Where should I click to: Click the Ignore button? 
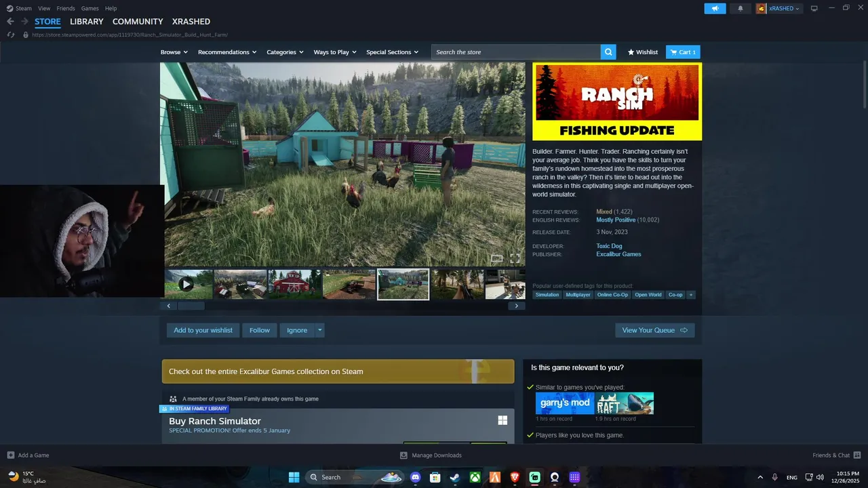(297, 330)
